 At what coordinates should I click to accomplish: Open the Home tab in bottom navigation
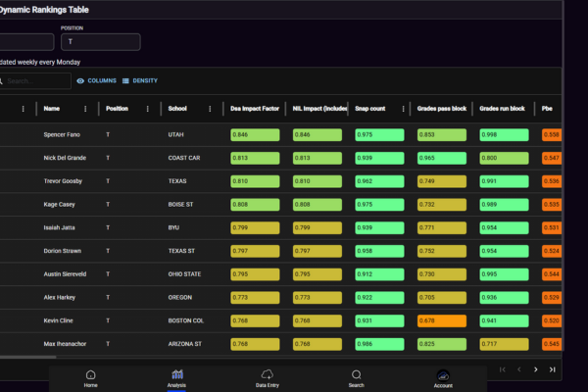point(90,378)
